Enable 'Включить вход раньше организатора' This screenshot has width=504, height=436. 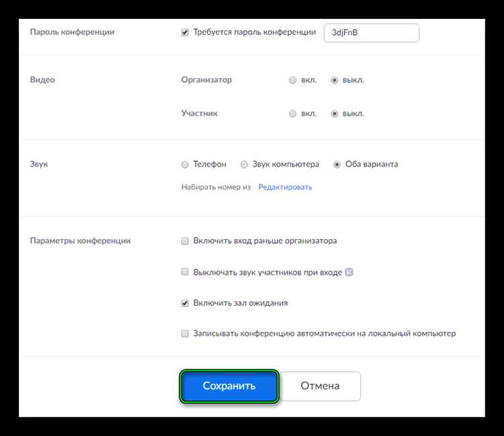pos(185,241)
